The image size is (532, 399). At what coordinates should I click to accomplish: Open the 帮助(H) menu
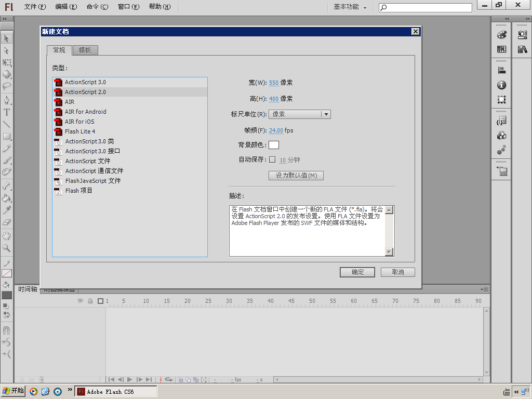point(160,7)
